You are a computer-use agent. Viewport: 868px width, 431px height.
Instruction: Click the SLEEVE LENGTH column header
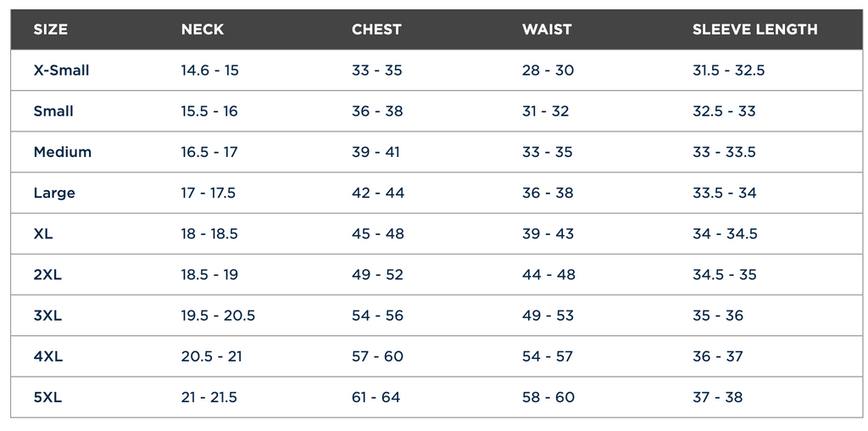pos(755,30)
